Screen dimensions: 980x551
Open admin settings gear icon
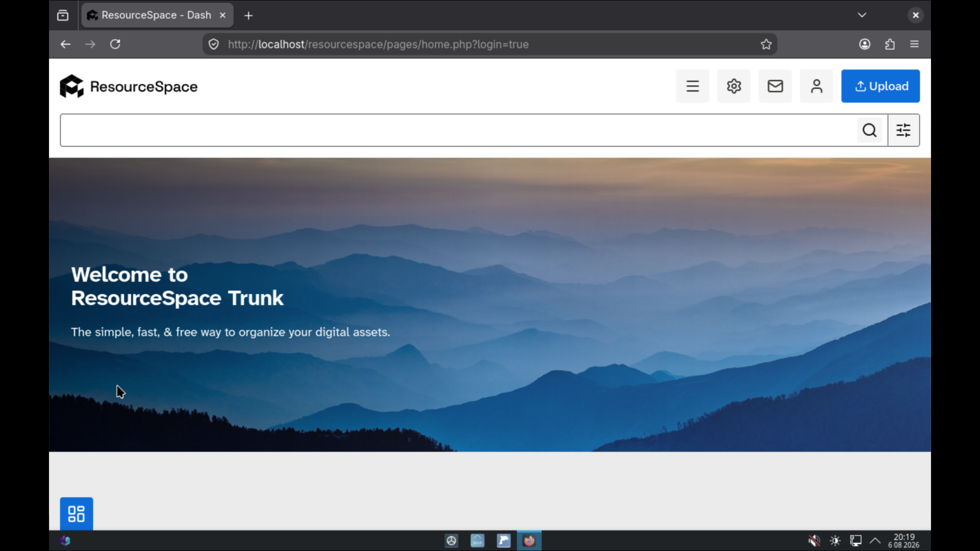[733, 86]
